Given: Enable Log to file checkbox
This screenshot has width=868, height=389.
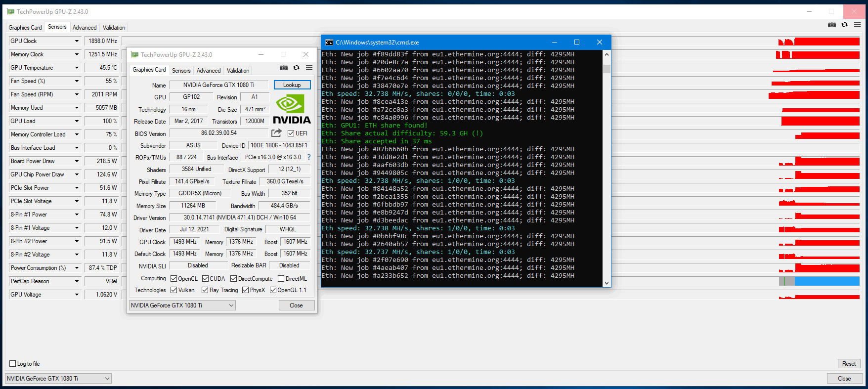Looking at the screenshot, I should [x=13, y=364].
